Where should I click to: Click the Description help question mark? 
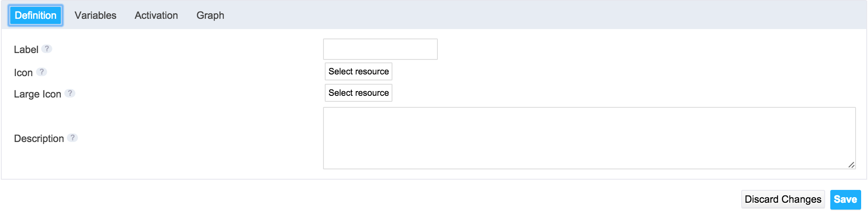[x=73, y=138]
